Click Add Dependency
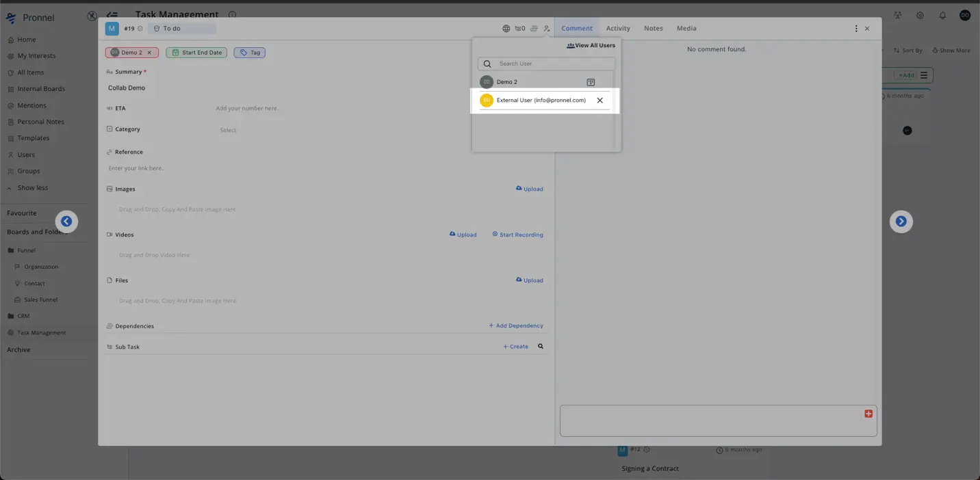 pyautogui.click(x=516, y=326)
